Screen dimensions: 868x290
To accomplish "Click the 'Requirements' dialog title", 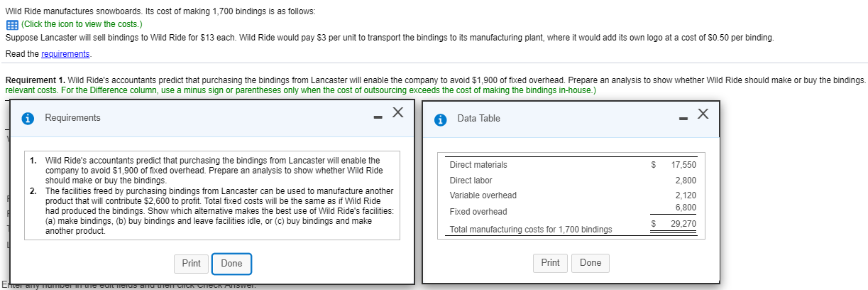I will pos(72,118).
